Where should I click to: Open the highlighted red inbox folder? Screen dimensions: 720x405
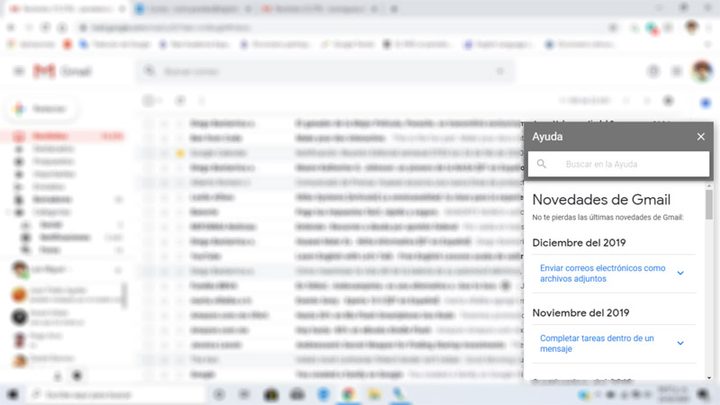[x=63, y=136]
